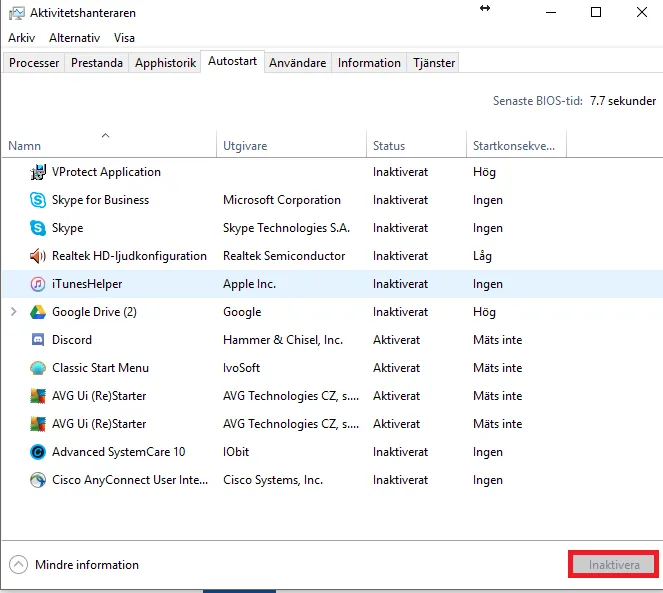
Task: Sort by the Startkonsekvens column header
Action: (514, 146)
